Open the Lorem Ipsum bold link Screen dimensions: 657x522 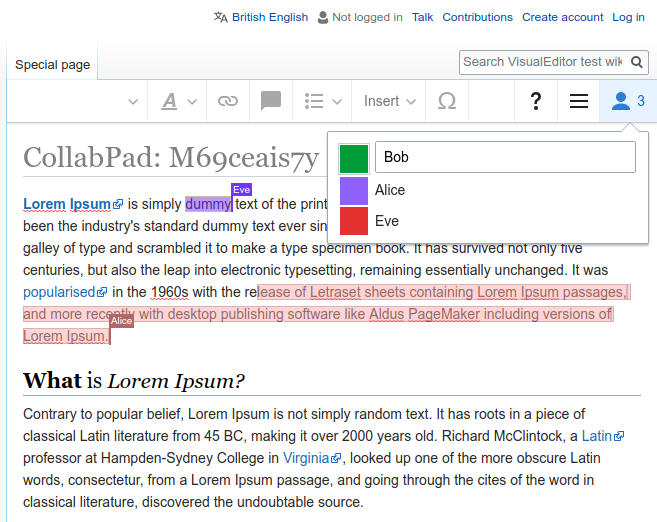[73, 204]
